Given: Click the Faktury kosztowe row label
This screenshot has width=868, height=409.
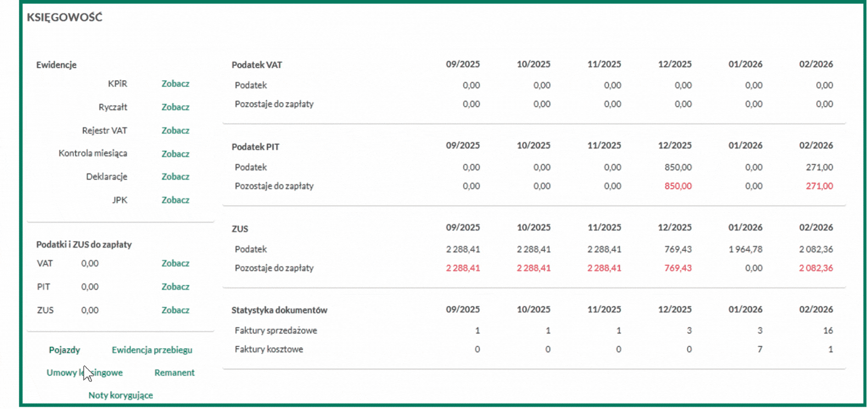Looking at the screenshot, I should (x=269, y=350).
